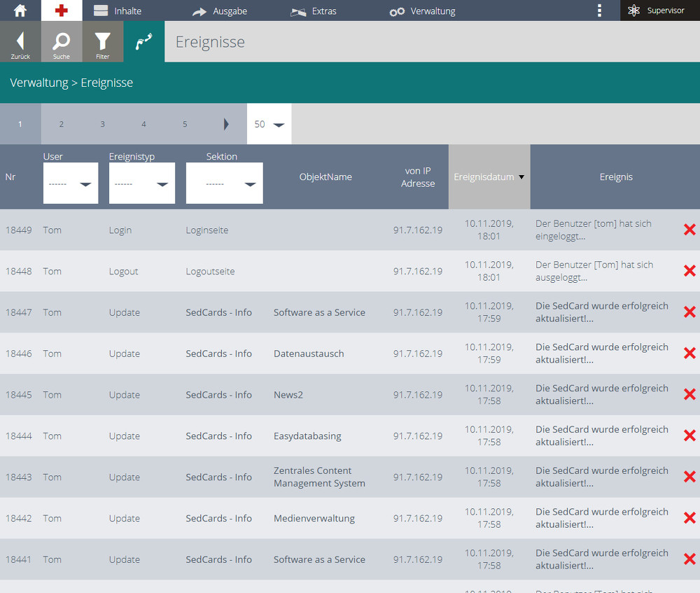The image size is (700, 593).
Task: Select page 1 in pagination
Action: point(20,124)
